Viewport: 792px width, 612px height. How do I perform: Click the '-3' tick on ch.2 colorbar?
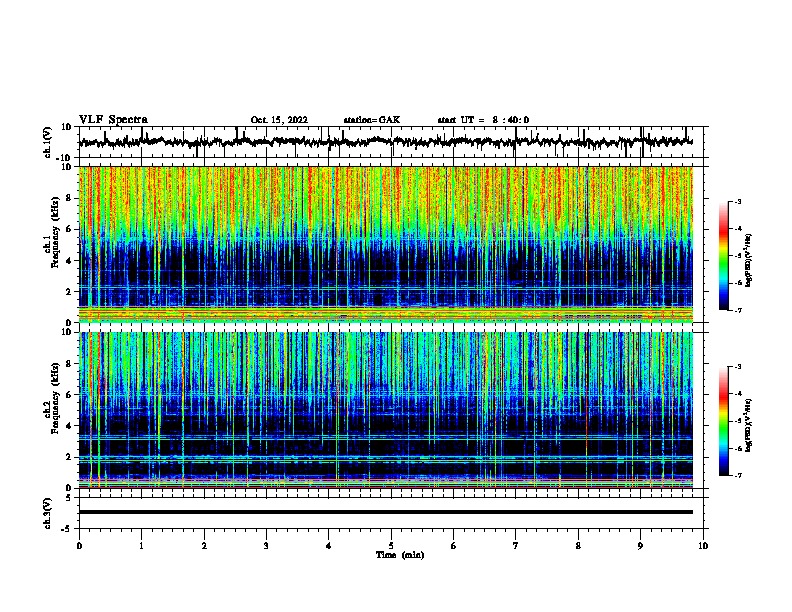click(738, 367)
